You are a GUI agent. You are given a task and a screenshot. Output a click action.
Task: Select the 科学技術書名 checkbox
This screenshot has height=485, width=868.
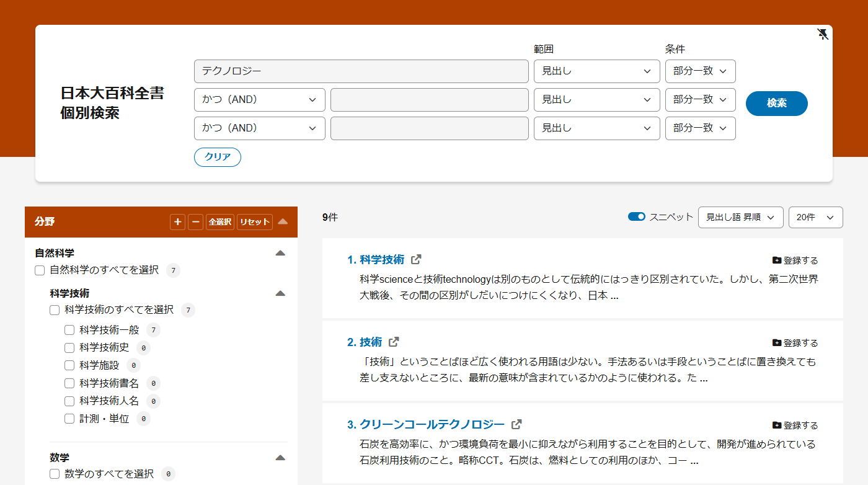coord(69,383)
